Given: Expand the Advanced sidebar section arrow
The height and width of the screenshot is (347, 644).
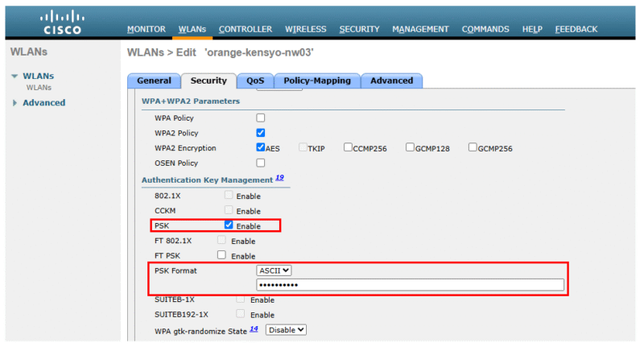Looking at the screenshot, I should pyautogui.click(x=14, y=103).
